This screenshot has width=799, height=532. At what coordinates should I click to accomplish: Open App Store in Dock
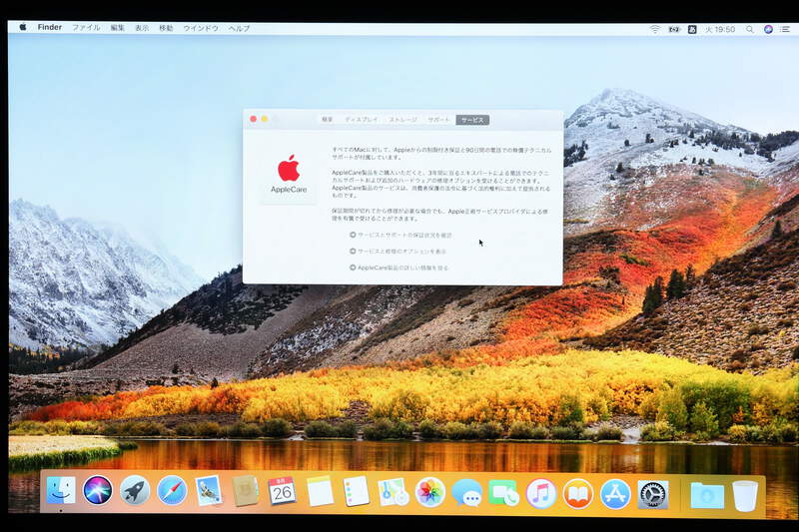pos(615,494)
